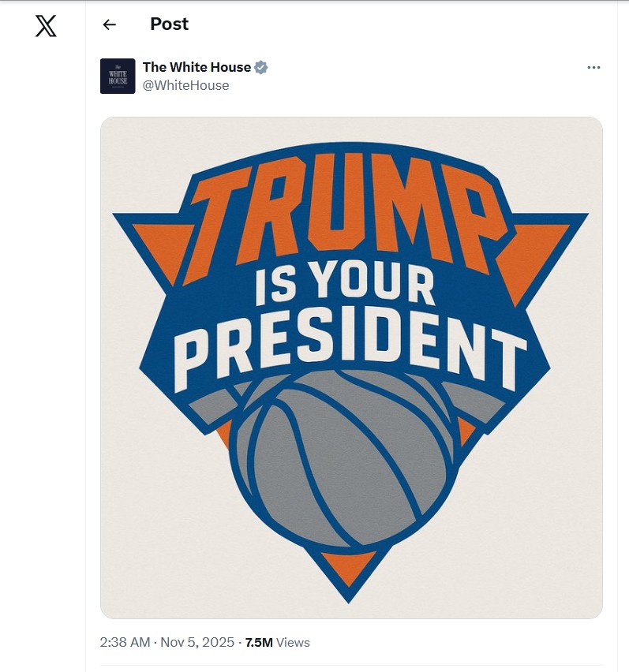Screen dimensions: 629x672
Task: Click the back chevron to exit the post view
Action: 109,24
